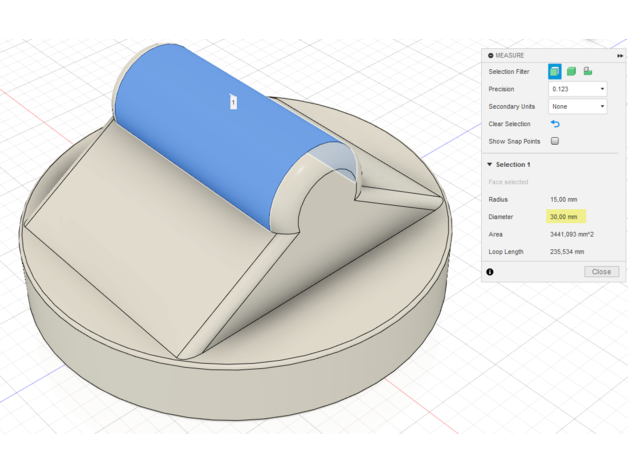Select the face/edge/vertex selection filter icon
The image size is (628, 472).
[x=554, y=71]
